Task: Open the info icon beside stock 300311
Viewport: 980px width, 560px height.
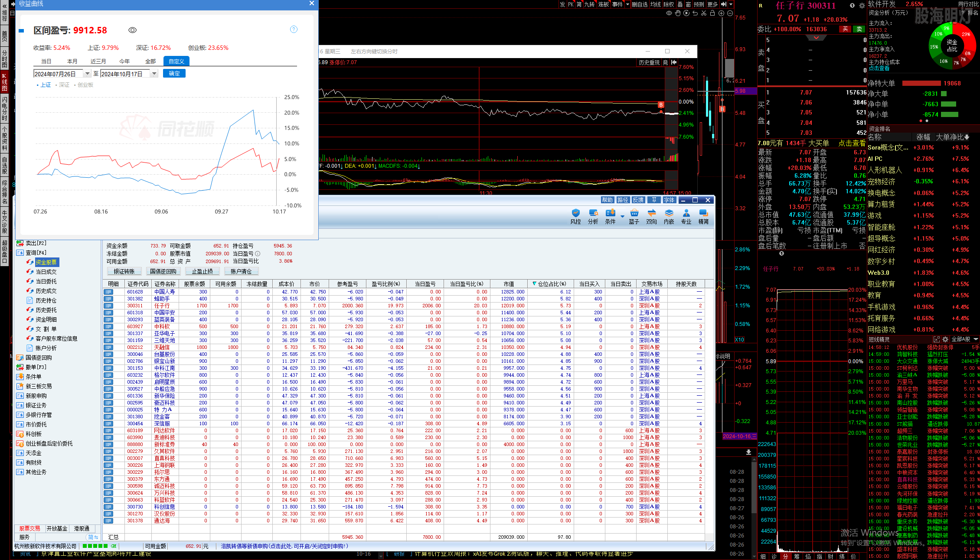Action: pyautogui.click(x=852, y=6)
